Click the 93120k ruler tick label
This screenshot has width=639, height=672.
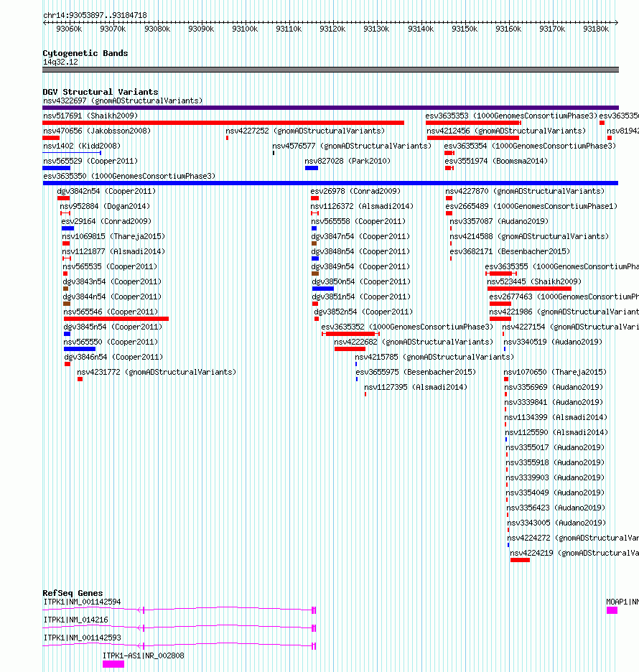(332, 29)
